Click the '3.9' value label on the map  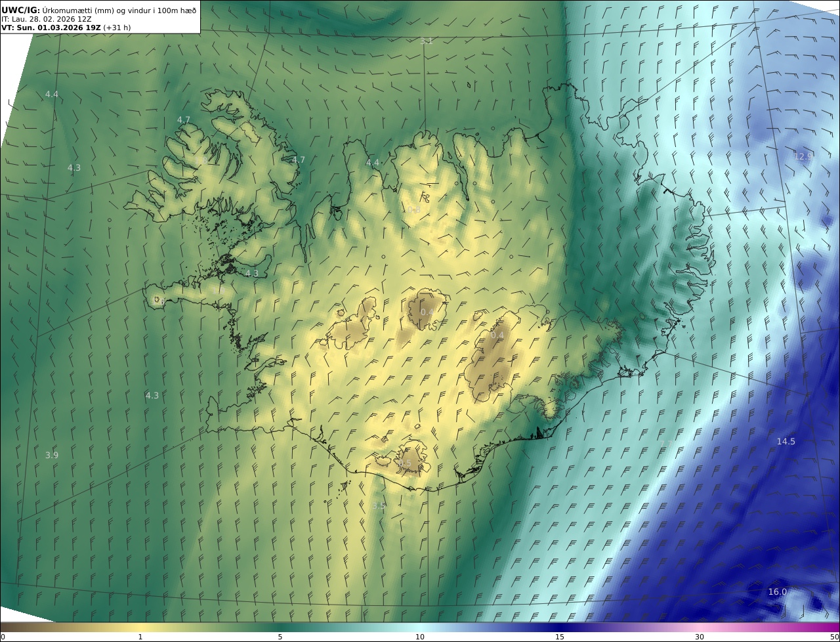52,455
